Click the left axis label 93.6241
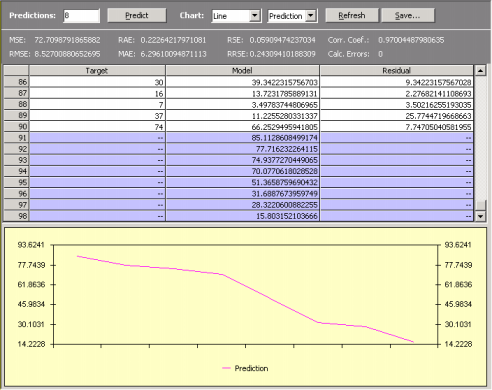The width and height of the screenshot is (492, 390). [31, 245]
